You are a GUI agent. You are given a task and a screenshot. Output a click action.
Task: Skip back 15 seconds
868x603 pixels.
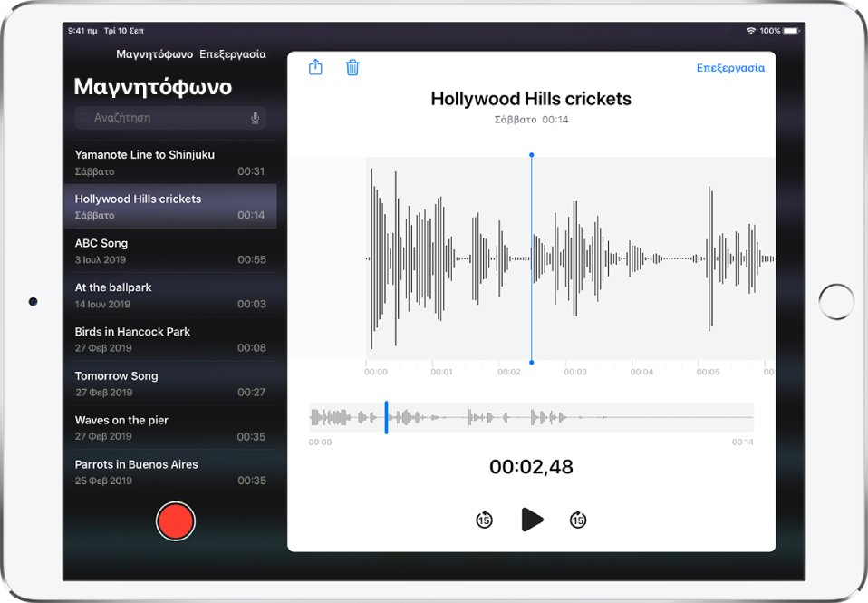coord(484,520)
